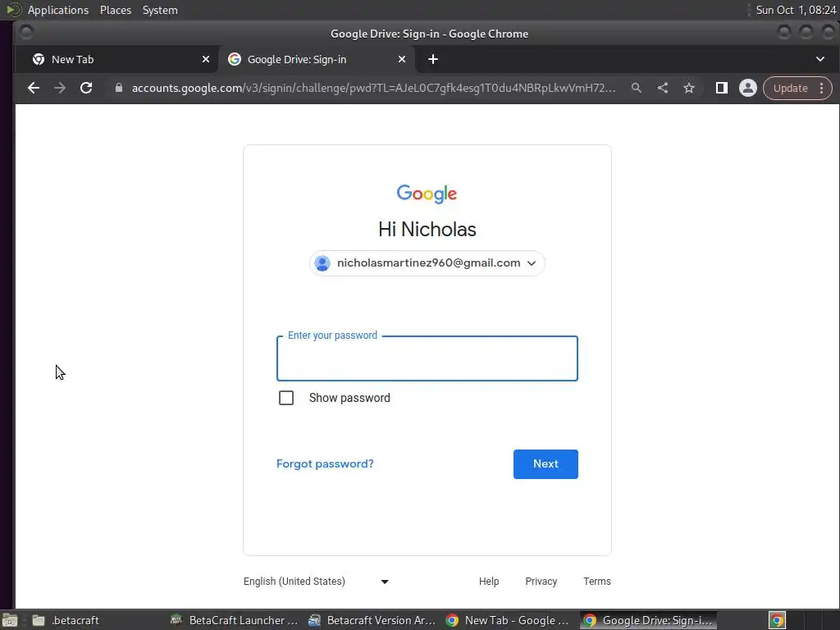Go back to the previous page
Image resolution: width=840 pixels, height=630 pixels.
pyautogui.click(x=33, y=88)
